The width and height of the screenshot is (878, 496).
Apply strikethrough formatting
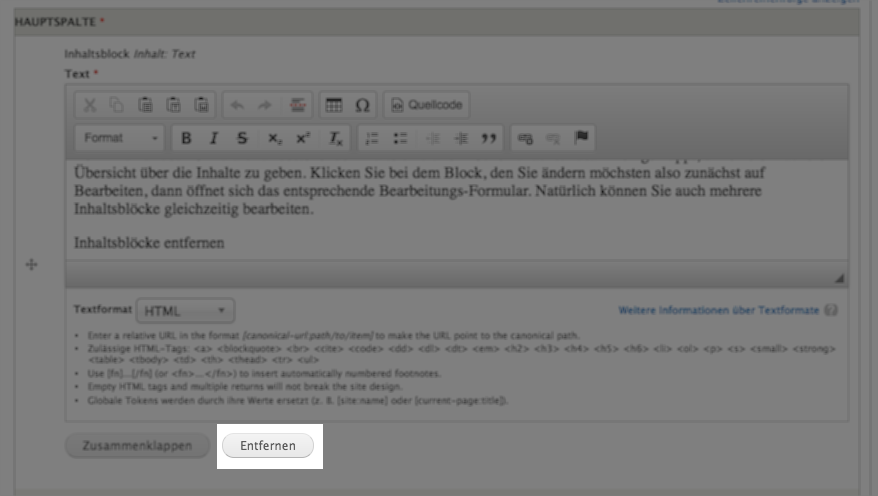click(x=242, y=138)
